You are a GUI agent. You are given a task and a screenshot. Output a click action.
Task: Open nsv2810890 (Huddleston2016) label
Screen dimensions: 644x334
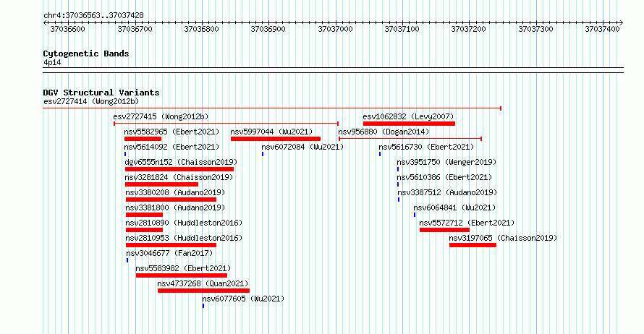pyautogui.click(x=184, y=223)
